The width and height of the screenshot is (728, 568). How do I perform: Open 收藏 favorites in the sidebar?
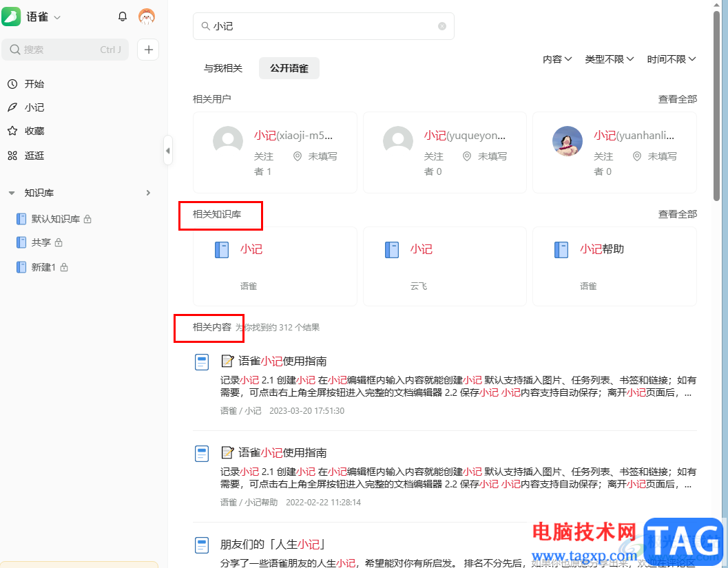pyautogui.click(x=34, y=132)
